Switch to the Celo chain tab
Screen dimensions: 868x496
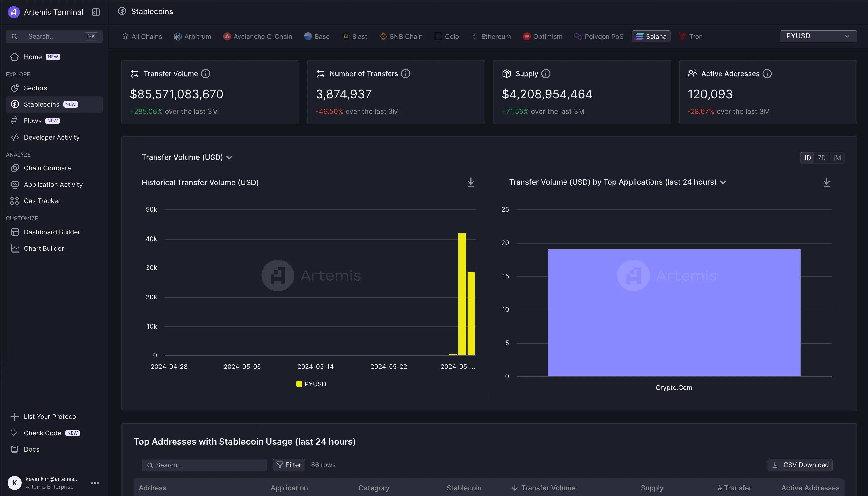point(447,37)
